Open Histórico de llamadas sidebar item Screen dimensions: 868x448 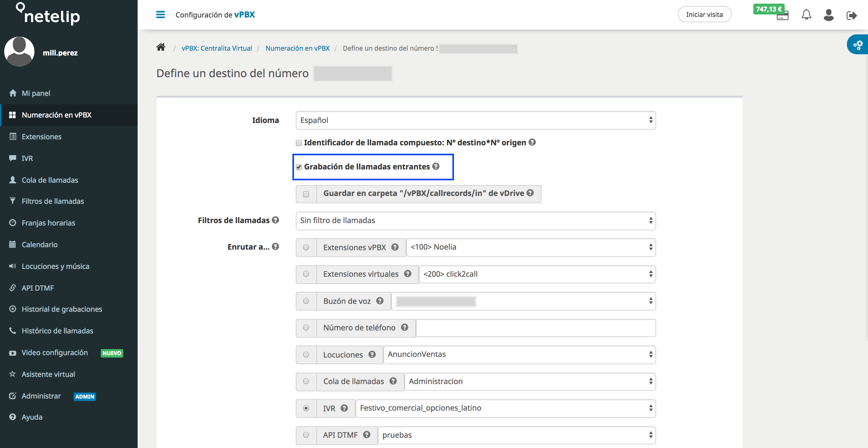[x=69, y=330]
